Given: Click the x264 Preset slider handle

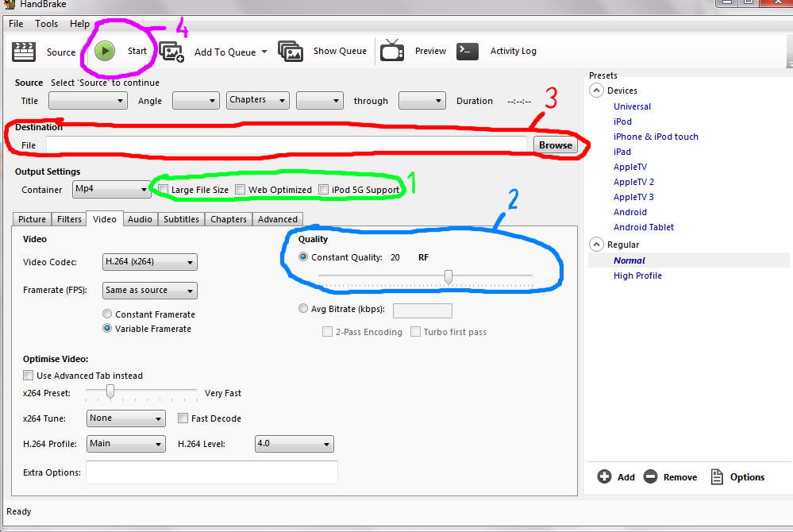Looking at the screenshot, I should point(110,391).
